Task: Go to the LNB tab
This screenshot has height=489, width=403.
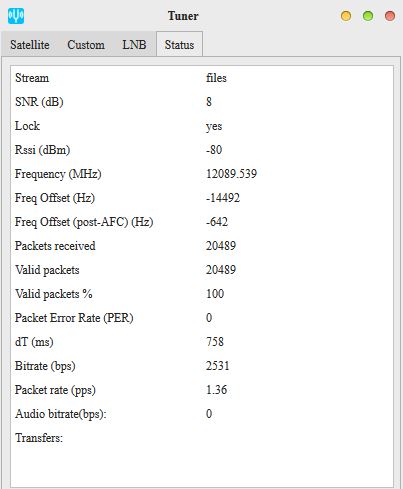Action: pyautogui.click(x=134, y=45)
